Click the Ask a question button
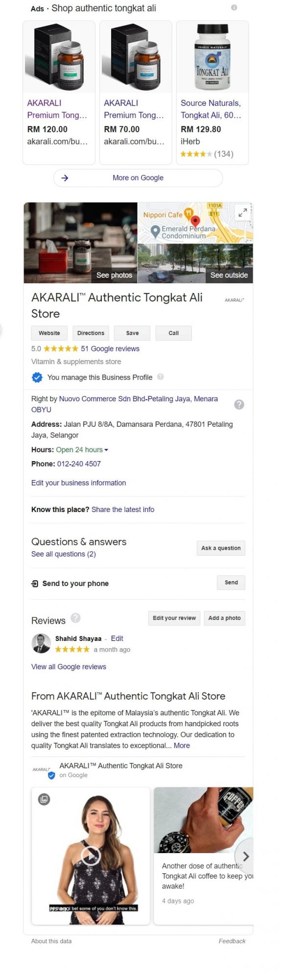 [x=221, y=548]
